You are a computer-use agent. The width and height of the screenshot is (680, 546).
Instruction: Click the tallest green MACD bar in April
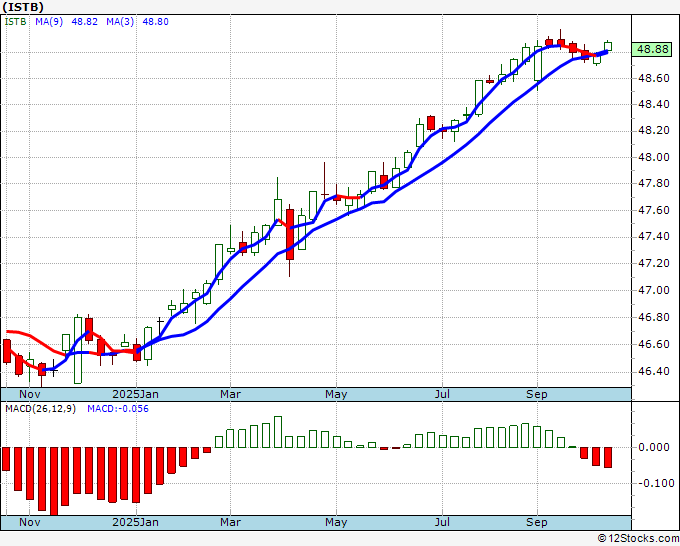(278, 432)
